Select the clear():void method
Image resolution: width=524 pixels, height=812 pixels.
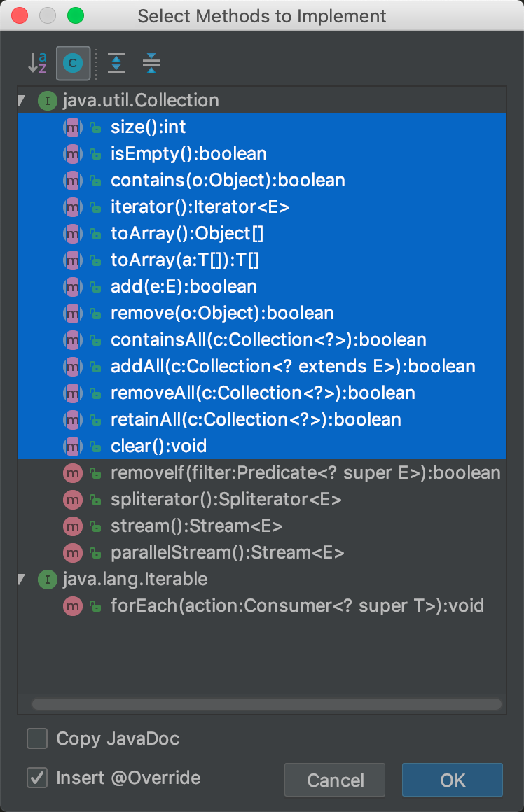tap(158, 447)
